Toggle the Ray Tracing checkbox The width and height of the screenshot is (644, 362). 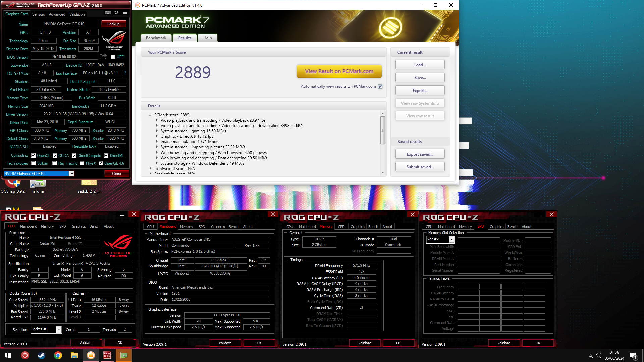(x=55, y=163)
